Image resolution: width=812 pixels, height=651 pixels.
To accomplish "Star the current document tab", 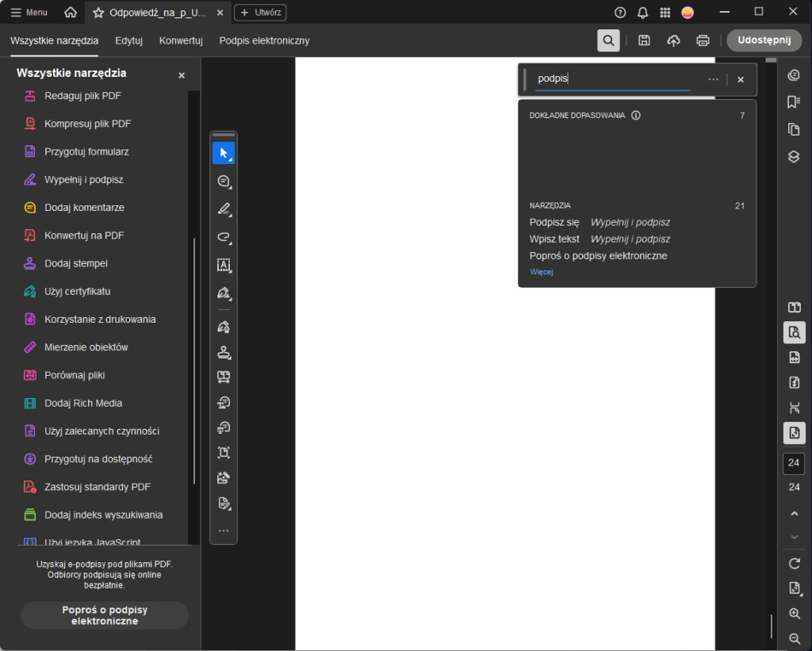I will (x=98, y=13).
